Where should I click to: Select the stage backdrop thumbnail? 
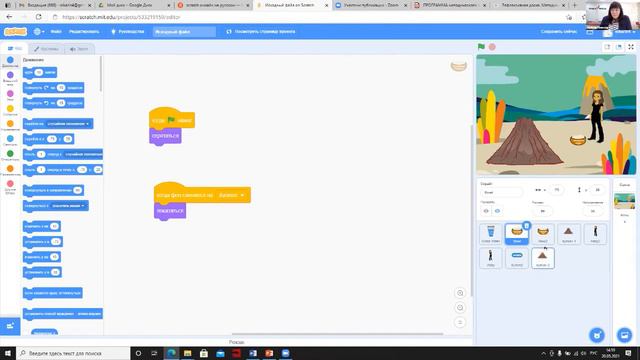pyautogui.click(x=624, y=201)
